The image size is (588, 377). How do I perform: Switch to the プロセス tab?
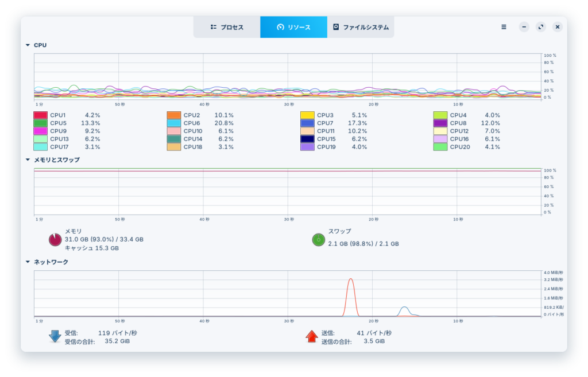(227, 27)
